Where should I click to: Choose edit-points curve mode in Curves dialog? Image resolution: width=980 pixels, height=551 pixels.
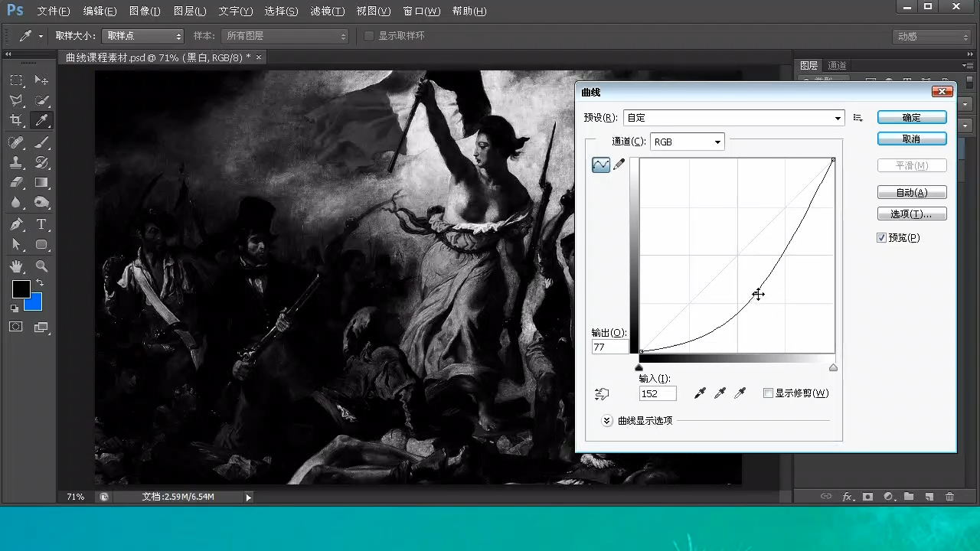tap(601, 165)
